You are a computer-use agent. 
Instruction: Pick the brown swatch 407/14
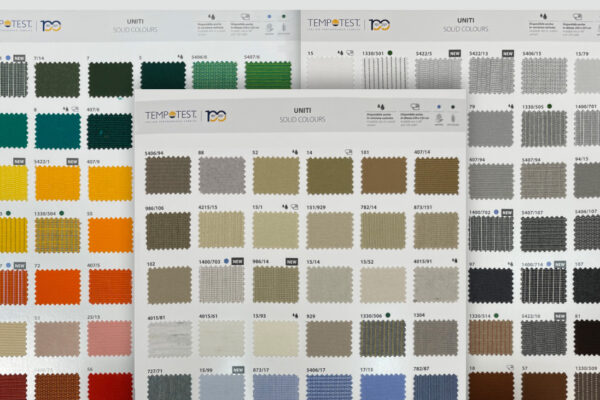437,176
